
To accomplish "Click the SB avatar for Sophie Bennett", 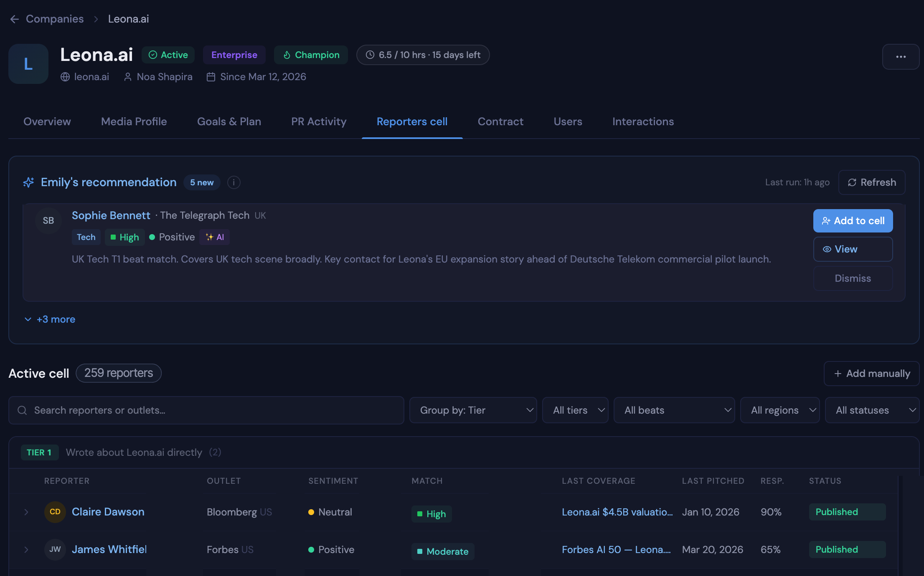I will tap(48, 220).
